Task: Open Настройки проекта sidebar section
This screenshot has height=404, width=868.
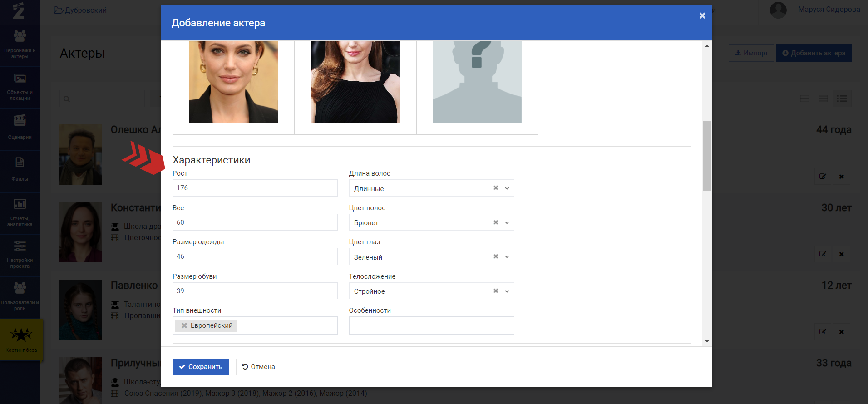Action: (20, 255)
